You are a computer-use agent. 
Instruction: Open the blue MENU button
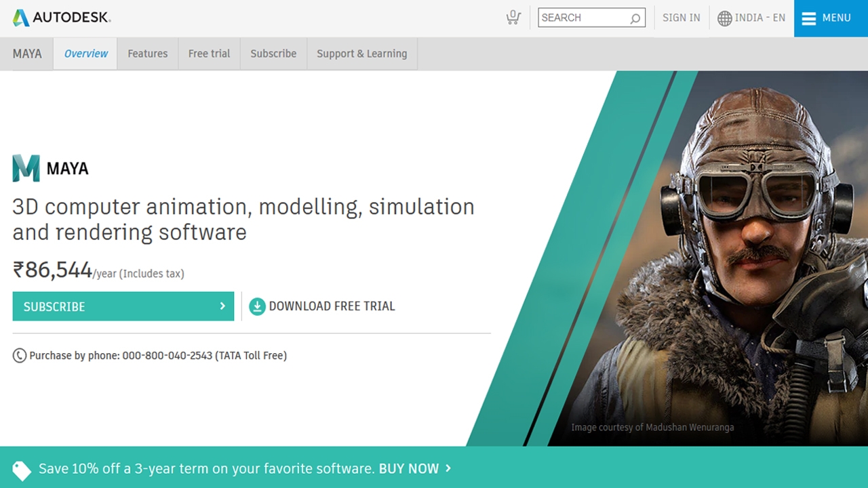(x=831, y=18)
